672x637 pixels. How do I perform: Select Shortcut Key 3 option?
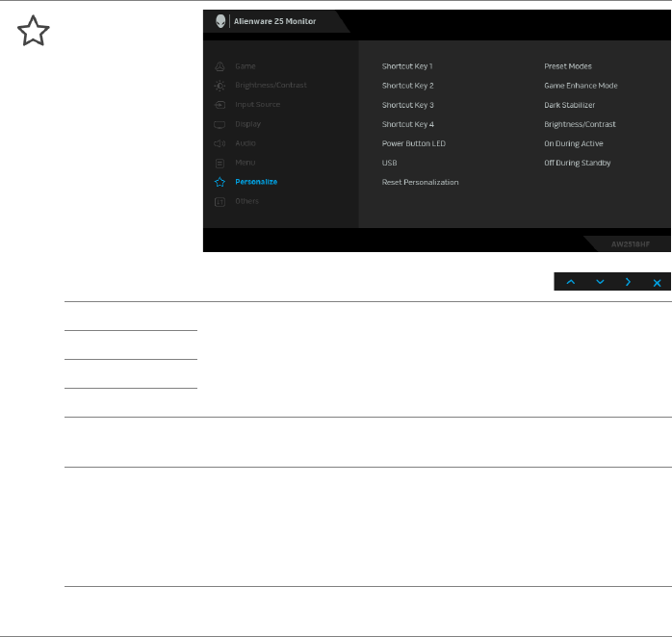407,105
